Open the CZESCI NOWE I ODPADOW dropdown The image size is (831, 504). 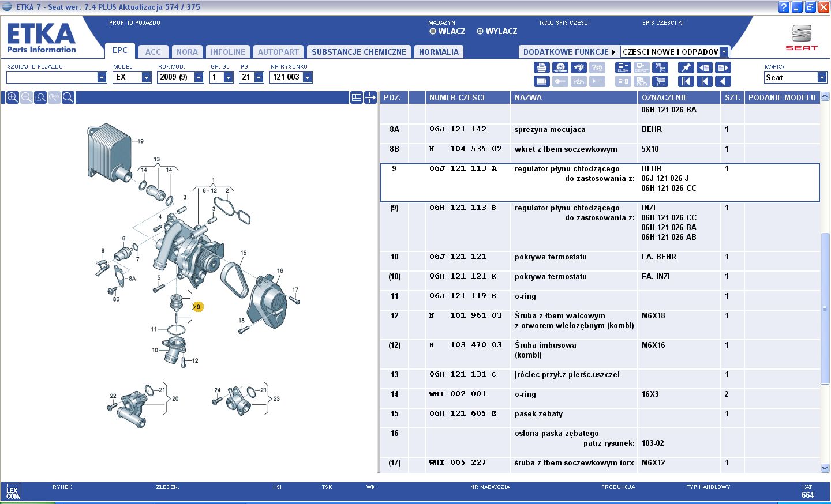pos(724,52)
